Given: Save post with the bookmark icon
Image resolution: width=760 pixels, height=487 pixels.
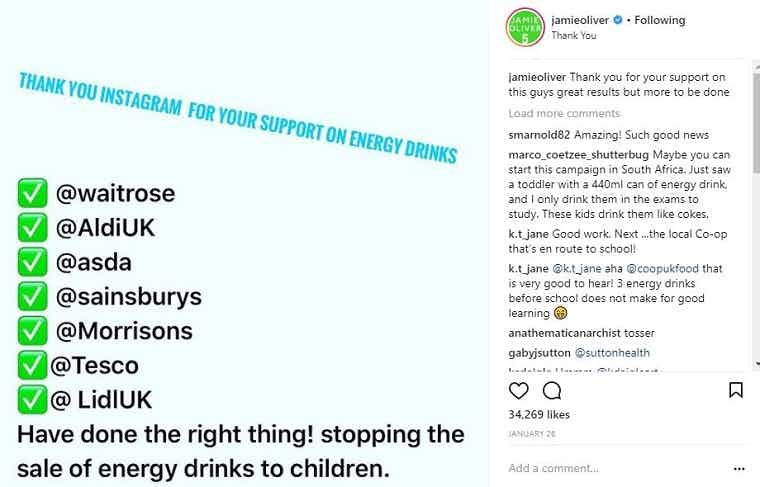Looking at the screenshot, I should [x=735, y=390].
